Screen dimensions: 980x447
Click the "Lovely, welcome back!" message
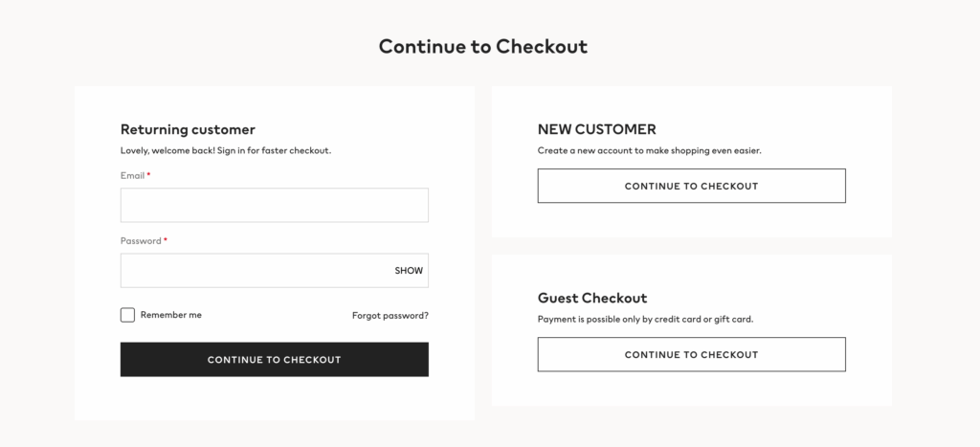[x=226, y=150]
